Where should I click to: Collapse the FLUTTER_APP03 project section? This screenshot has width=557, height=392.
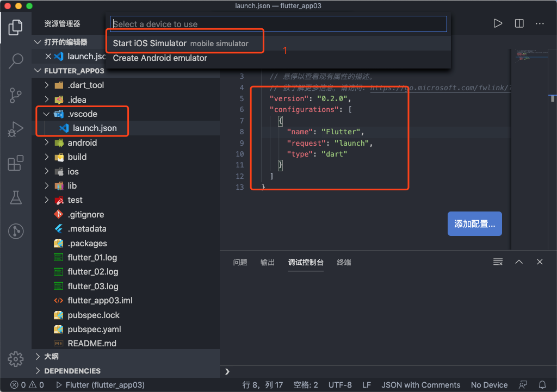38,71
